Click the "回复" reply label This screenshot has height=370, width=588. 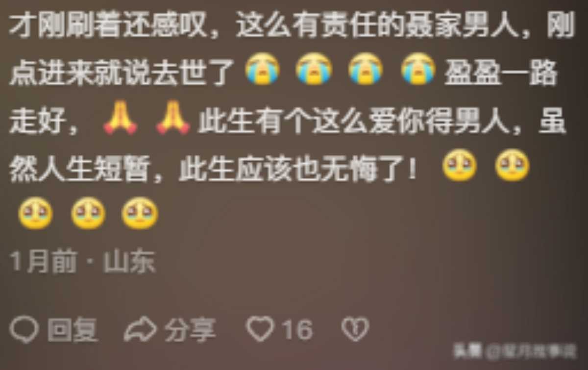coord(73,330)
